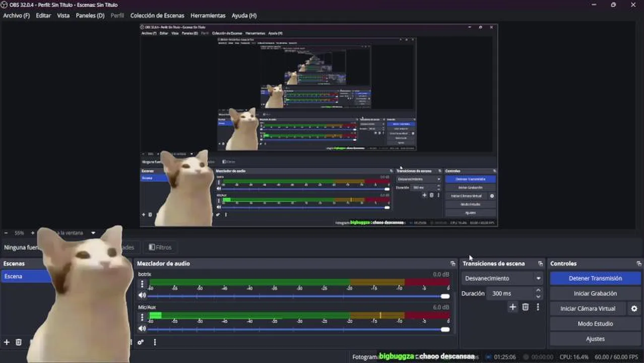This screenshot has height=363, width=644.
Task: Open the Editar menu
Action: click(x=43, y=16)
